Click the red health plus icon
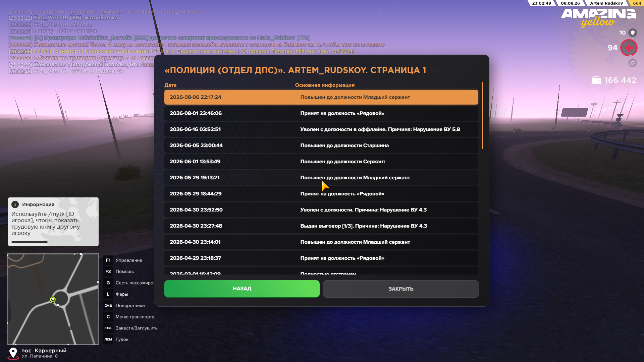The width and height of the screenshot is (644, 362). pos(629,48)
